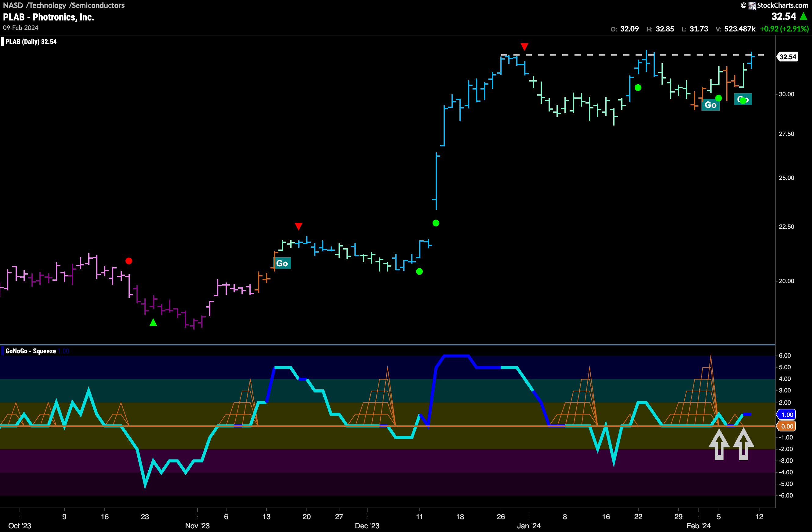Click the green circle marker near January 22
The image size is (812, 532).
[638, 88]
